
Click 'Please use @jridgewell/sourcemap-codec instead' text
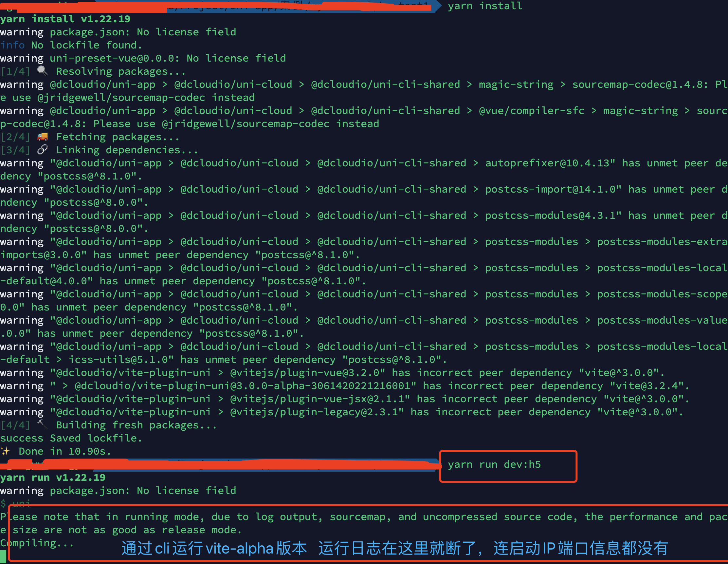point(236,124)
